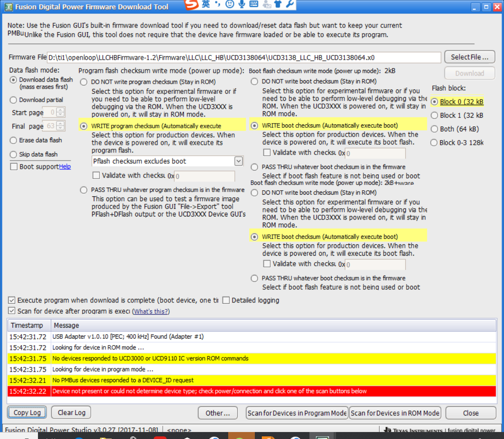Click the Close button next to the scan buttons
Image resolution: width=504 pixels, height=439 pixels.
pos(470,413)
